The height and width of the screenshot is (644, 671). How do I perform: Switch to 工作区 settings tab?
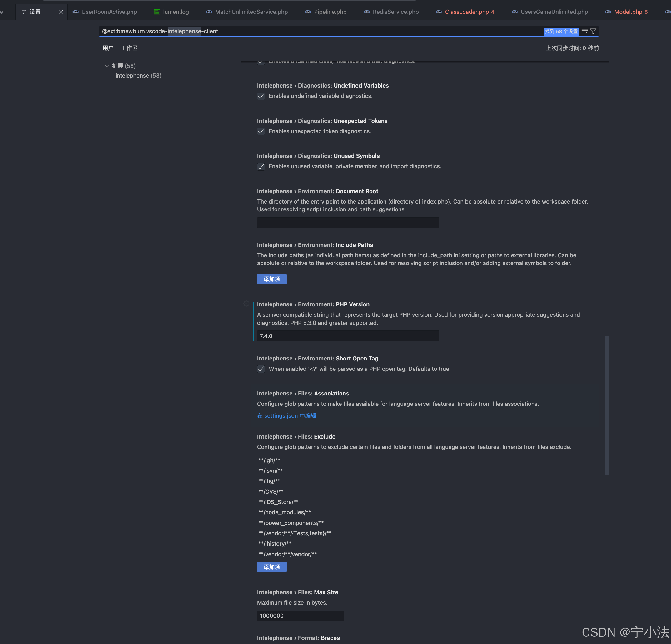(129, 48)
